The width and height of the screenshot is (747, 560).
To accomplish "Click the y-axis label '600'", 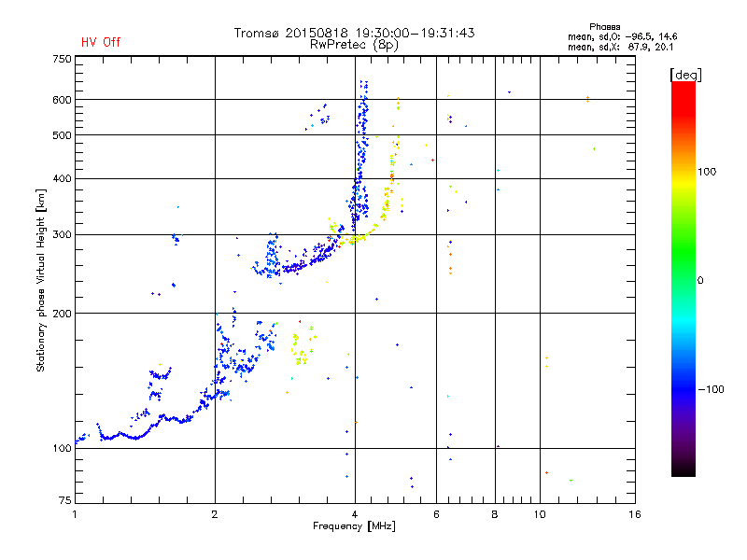I will [x=62, y=100].
